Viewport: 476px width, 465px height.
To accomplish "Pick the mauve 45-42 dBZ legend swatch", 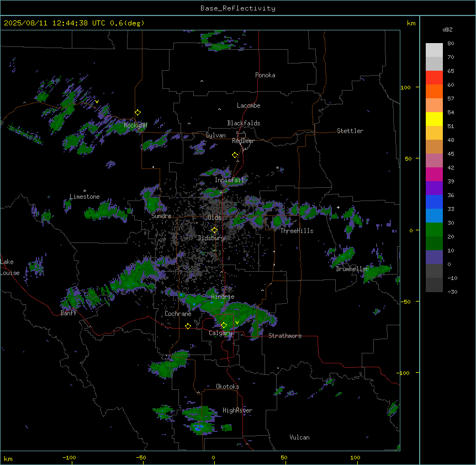I will pos(434,161).
